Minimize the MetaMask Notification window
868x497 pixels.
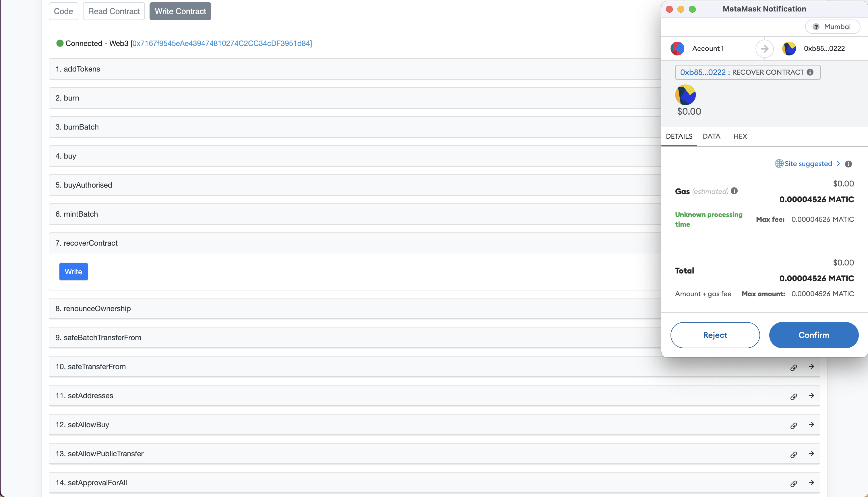(x=681, y=9)
